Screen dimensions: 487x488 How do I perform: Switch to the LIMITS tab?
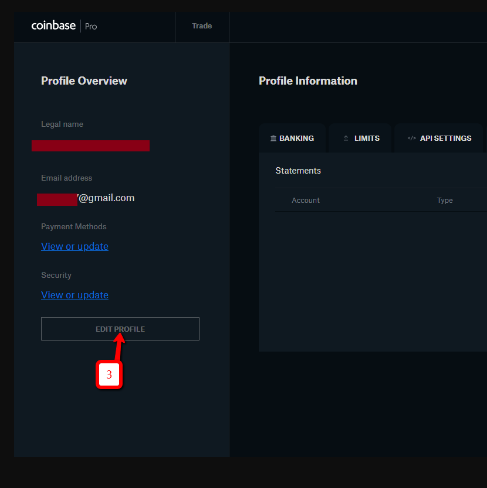[360, 138]
